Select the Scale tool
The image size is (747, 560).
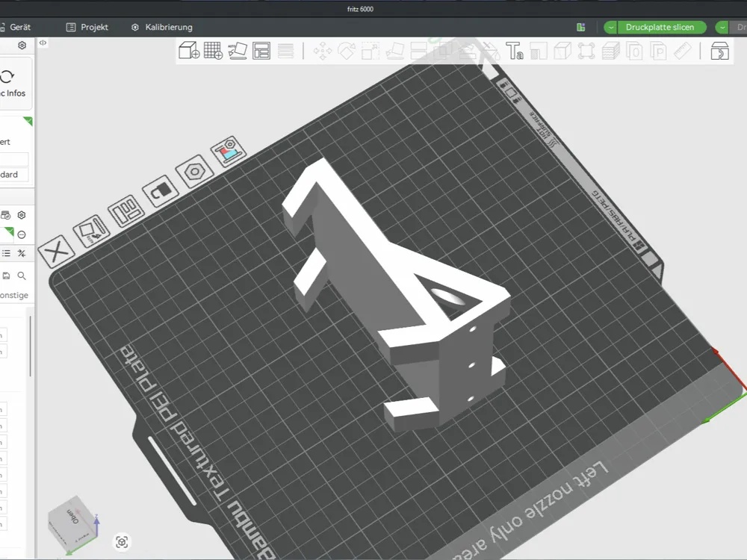coord(371,51)
